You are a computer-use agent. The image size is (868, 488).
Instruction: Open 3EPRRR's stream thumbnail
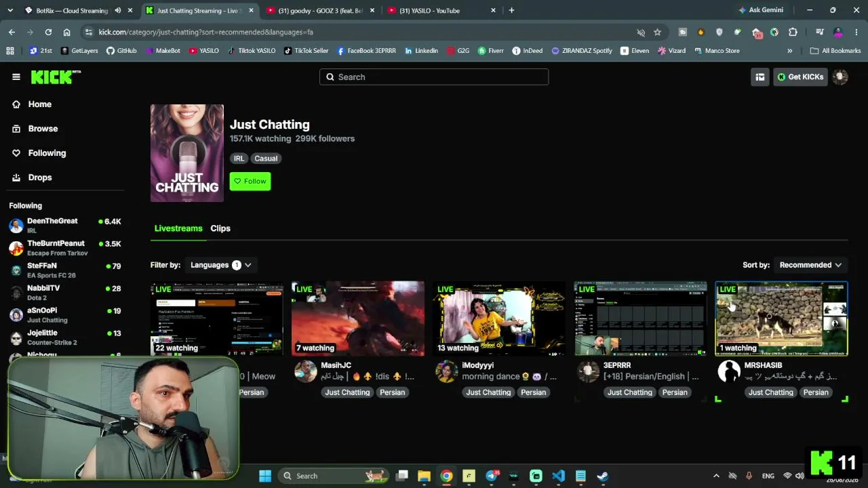point(640,319)
